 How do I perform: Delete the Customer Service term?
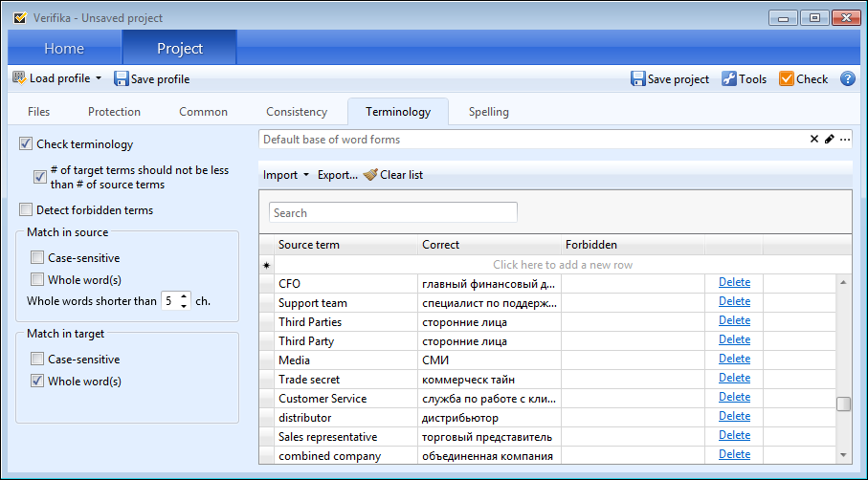coord(734,397)
